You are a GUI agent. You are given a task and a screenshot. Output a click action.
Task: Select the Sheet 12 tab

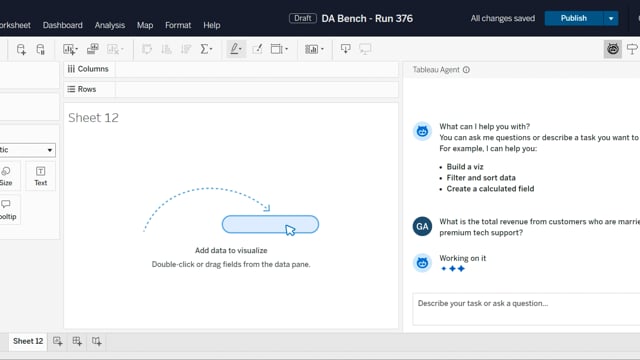(28, 341)
